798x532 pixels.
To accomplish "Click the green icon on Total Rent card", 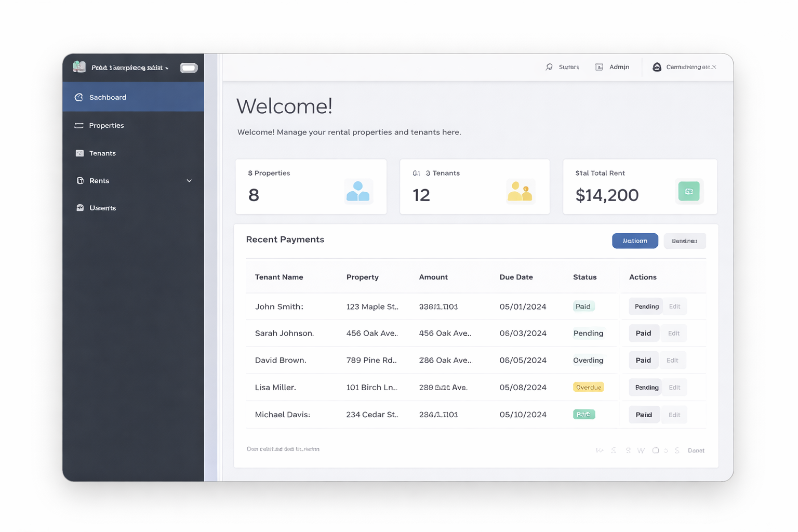I will 689,191.
